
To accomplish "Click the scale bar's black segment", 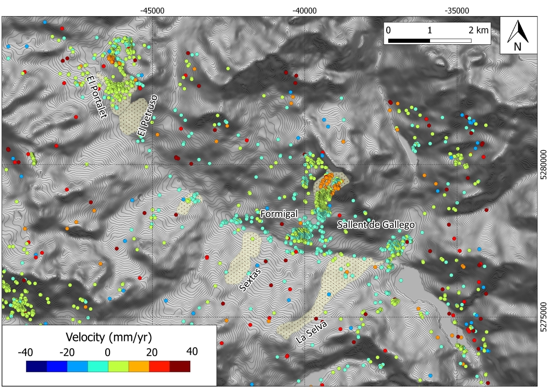I will (409, 41).
